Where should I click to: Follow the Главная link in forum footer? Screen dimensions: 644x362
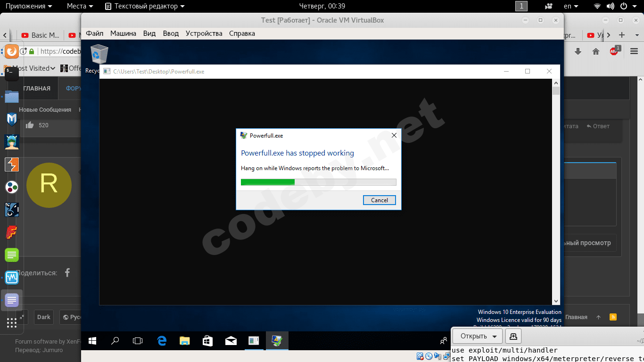click(576, 317)
